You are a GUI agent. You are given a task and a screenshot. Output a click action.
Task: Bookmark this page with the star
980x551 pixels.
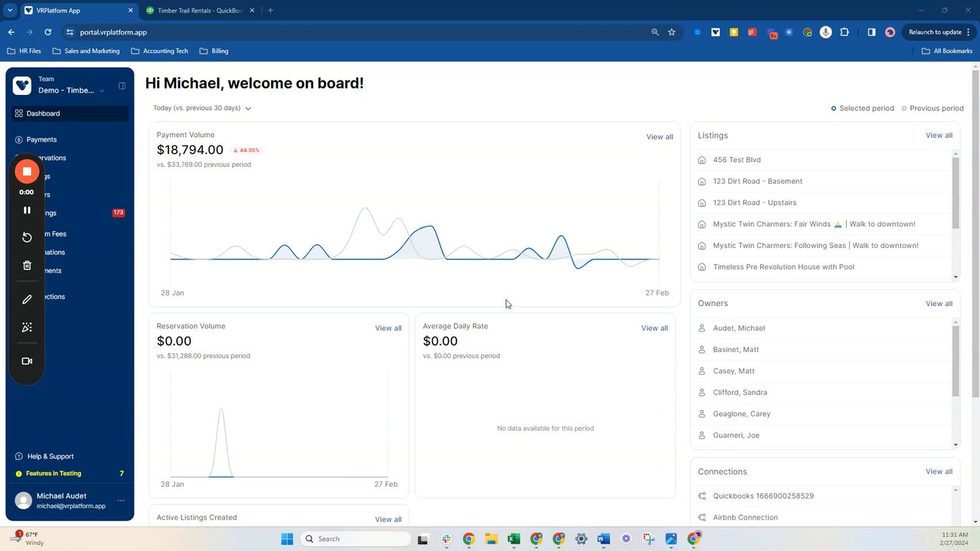pyautogui.click(x=671, y=32)
